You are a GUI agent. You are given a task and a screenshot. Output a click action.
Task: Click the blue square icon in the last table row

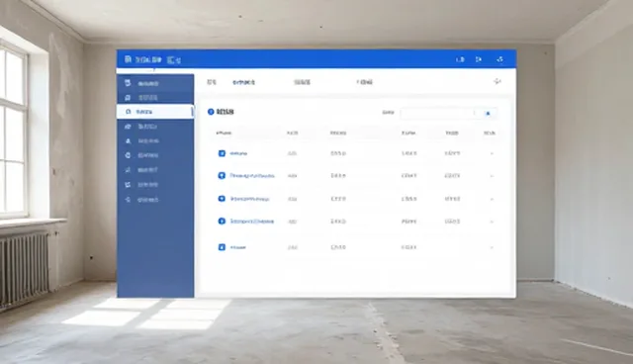[x=222, y=247]
